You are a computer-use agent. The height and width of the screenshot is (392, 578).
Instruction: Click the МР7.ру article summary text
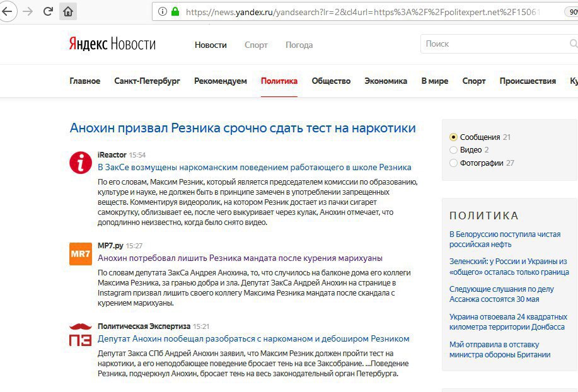pos(254,288)
